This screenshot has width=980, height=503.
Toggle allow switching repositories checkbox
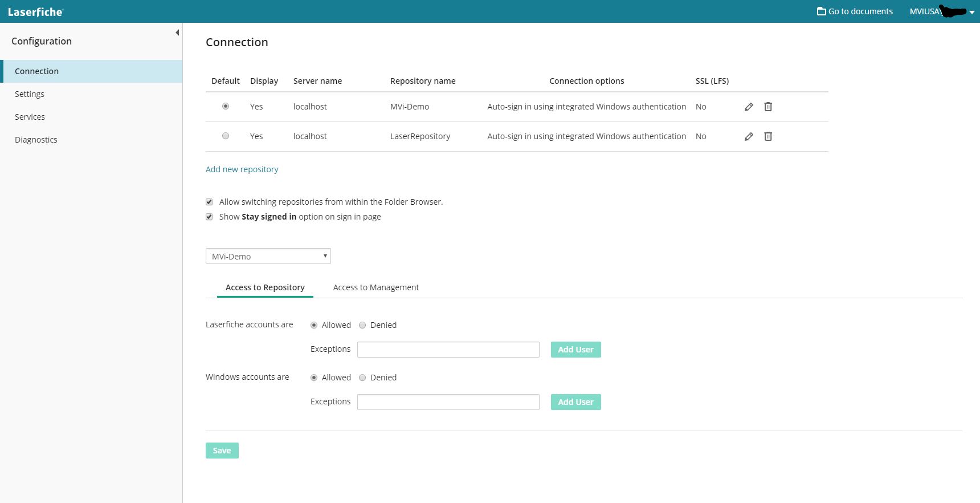click(209, 202)
